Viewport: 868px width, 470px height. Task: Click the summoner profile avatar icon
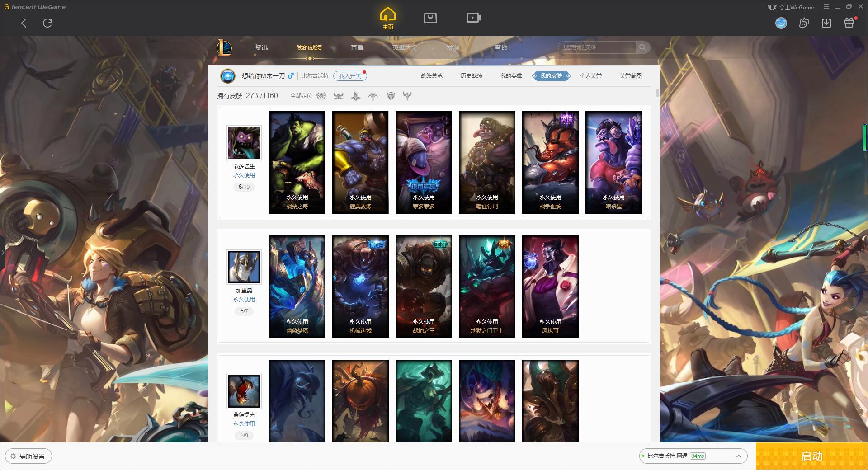click(228, 76)
